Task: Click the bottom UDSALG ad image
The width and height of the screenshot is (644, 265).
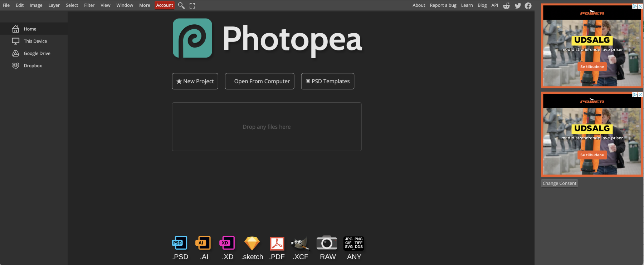Action: click(x=592, y=134)
